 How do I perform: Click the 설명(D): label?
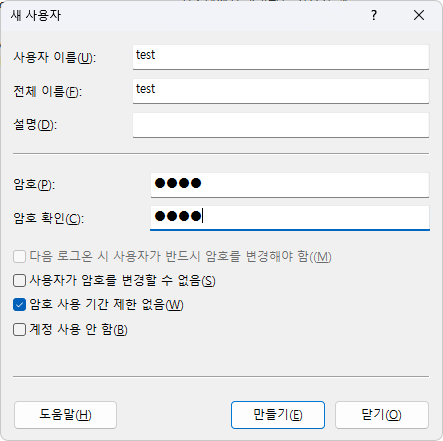[35, 125]
